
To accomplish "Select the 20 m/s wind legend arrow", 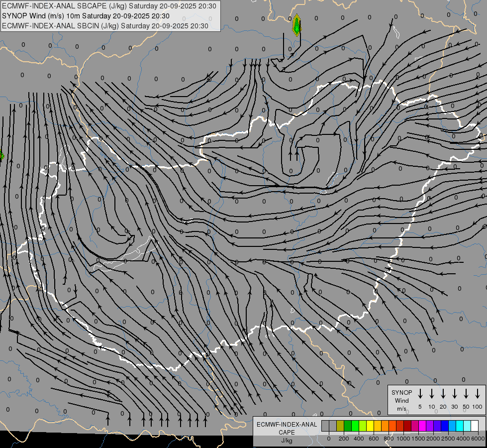I will (x=443, y=394).
